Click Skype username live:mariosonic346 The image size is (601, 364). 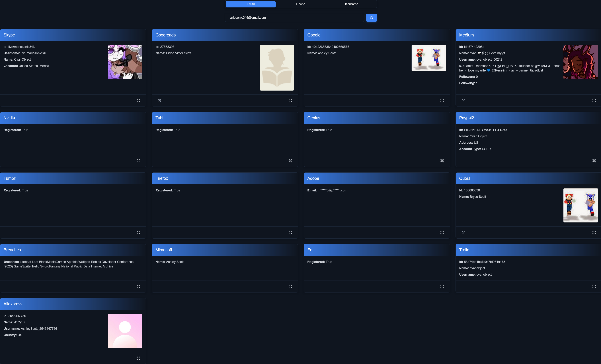click(25, 53)
